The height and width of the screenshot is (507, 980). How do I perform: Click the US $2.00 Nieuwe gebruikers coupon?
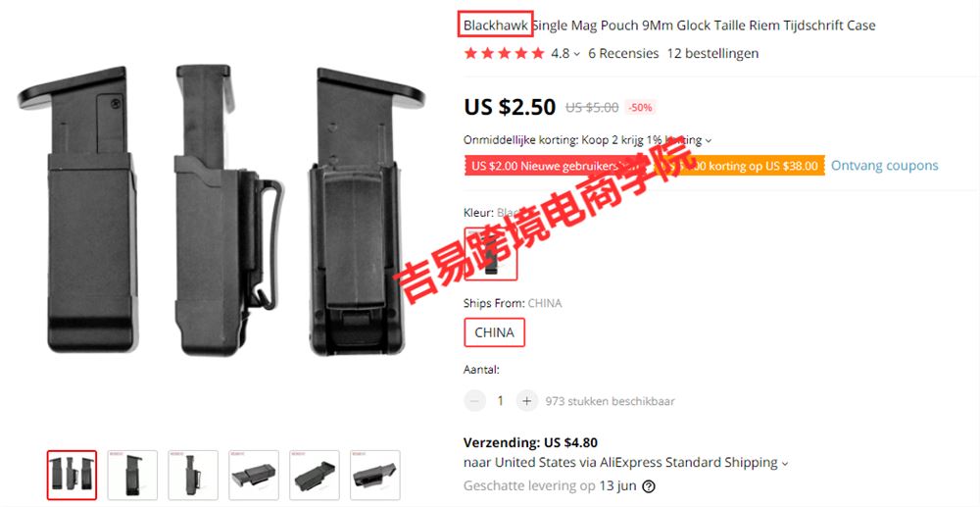pos(557,166)
